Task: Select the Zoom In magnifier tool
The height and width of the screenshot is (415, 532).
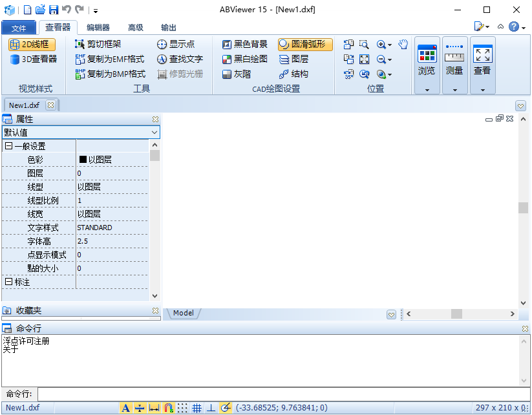Action: [x=381, y=45]
